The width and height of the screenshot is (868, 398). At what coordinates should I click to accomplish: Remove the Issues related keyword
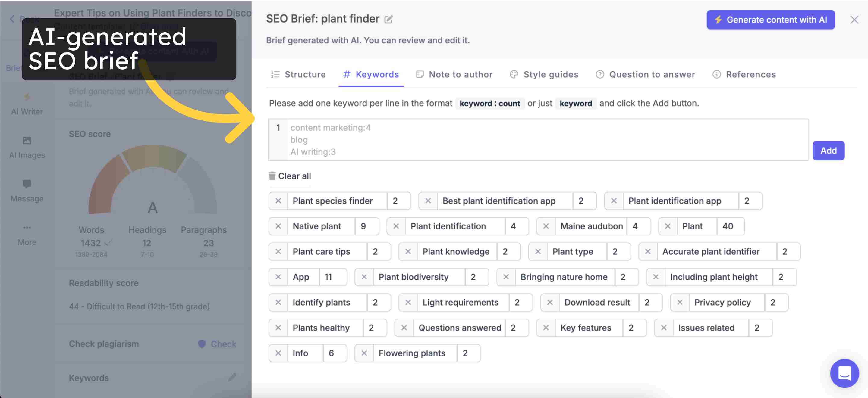(663, 328)
